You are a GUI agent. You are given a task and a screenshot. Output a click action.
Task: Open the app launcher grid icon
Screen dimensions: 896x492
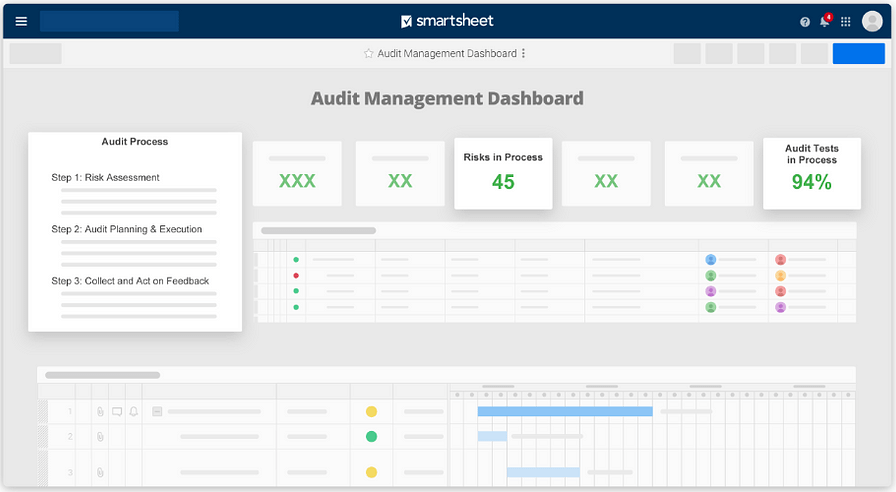coord(846,22)
